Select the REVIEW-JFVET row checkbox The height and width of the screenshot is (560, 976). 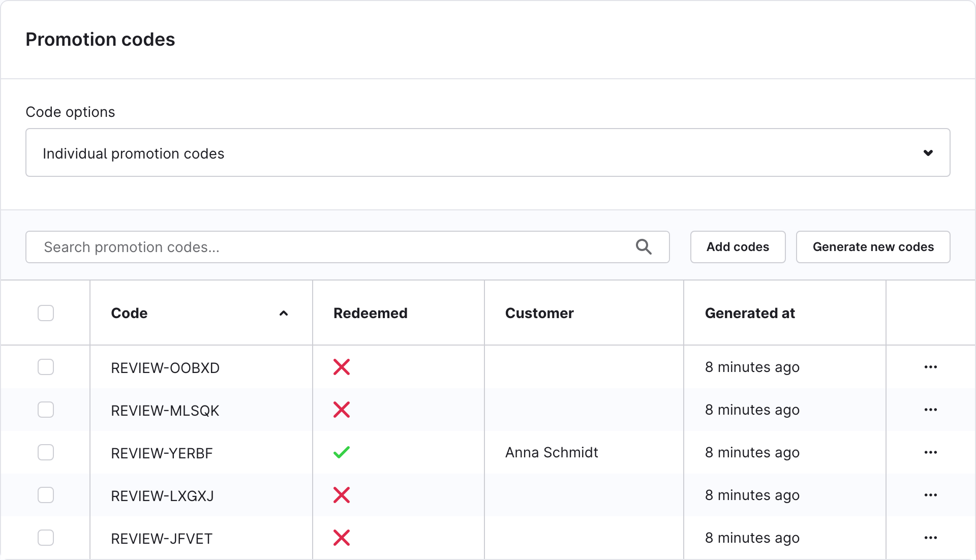coord(46,538)
